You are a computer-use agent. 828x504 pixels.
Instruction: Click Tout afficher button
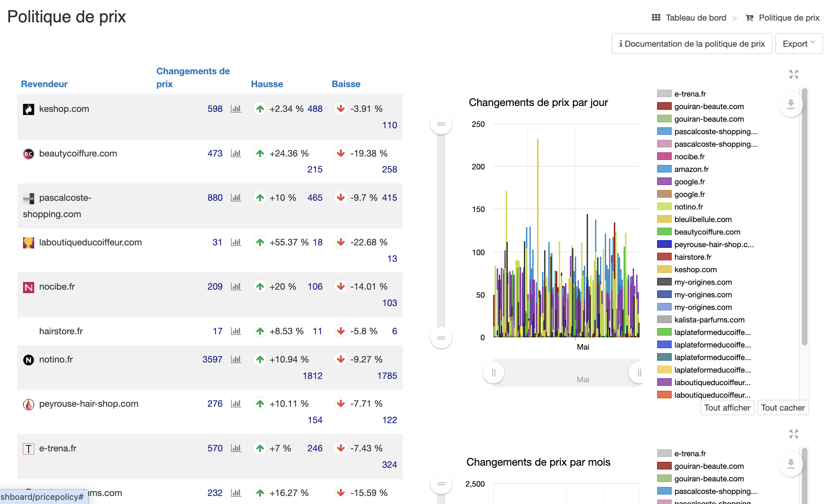tap(727, 407)
